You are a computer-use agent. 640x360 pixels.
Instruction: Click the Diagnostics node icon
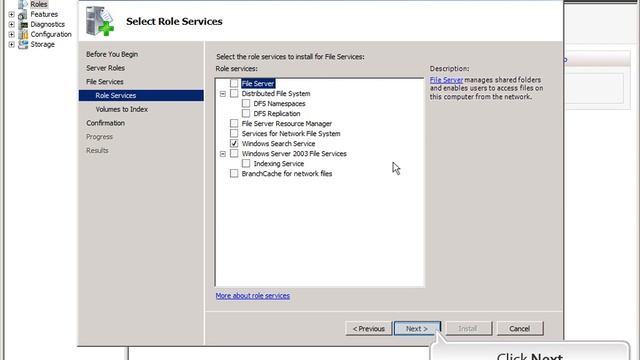[x=23, y=24]
